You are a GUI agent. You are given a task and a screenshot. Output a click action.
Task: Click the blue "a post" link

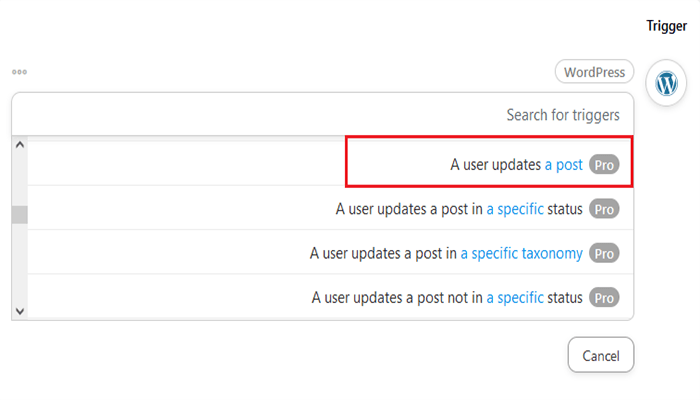point(563,165)
